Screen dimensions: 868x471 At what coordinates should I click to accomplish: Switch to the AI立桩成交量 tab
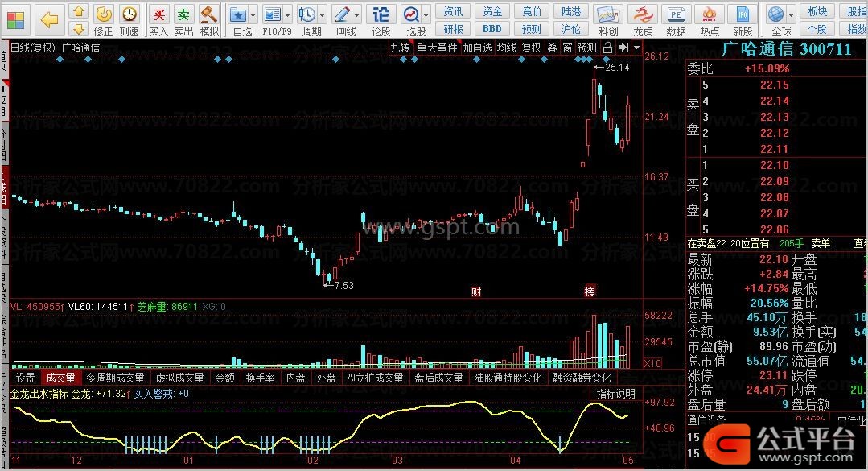[x=376, y=378]
